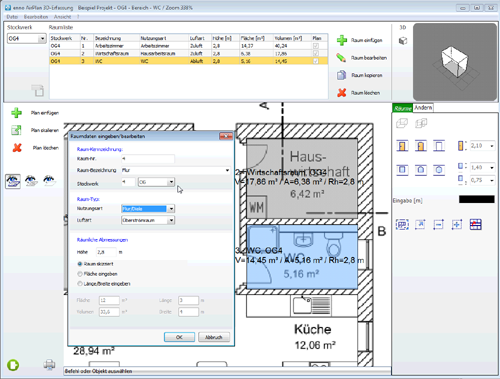
Task: Confirm the dialog with OK
Action: pyautogui.click(x=179, y=337)
